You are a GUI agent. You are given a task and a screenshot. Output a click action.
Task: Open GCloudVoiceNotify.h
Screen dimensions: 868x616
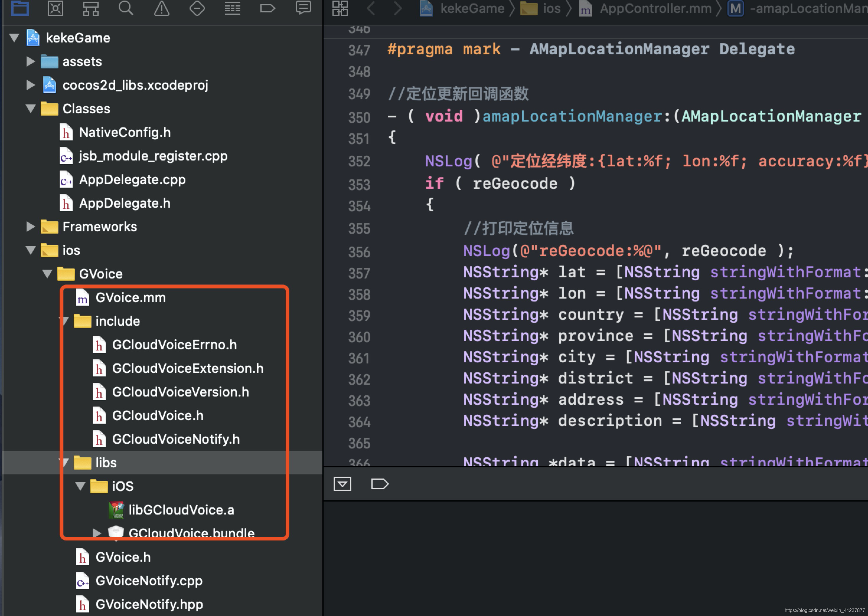point(176,439)
